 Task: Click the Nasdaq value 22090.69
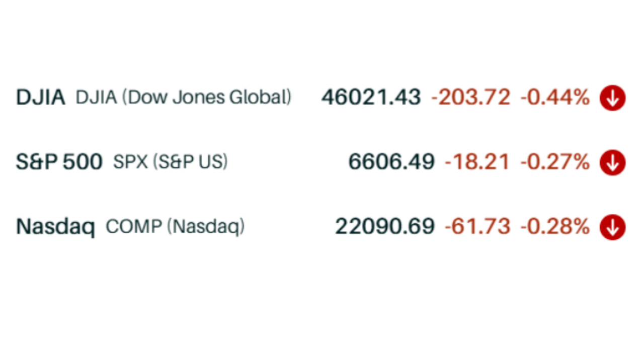(384, 227)
